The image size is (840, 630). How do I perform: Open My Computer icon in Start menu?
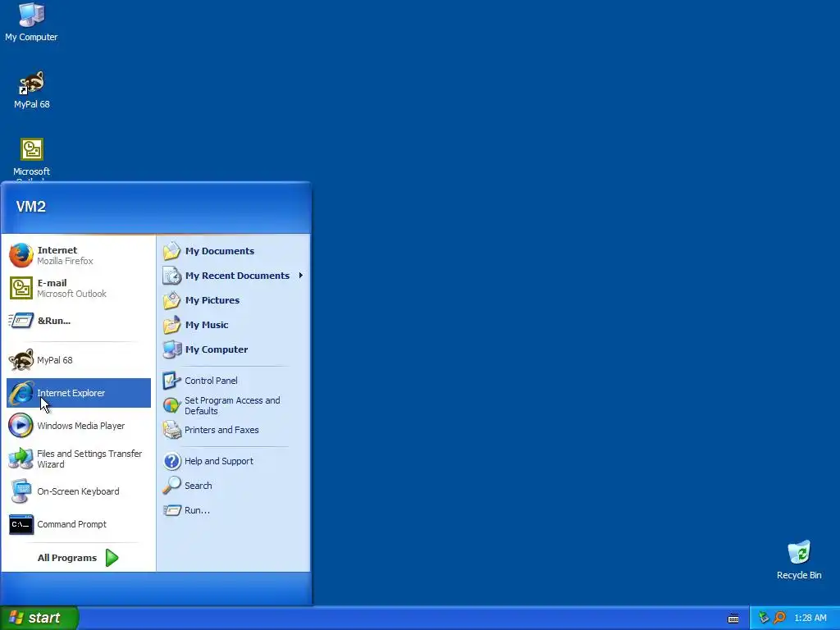pos(172,349)
